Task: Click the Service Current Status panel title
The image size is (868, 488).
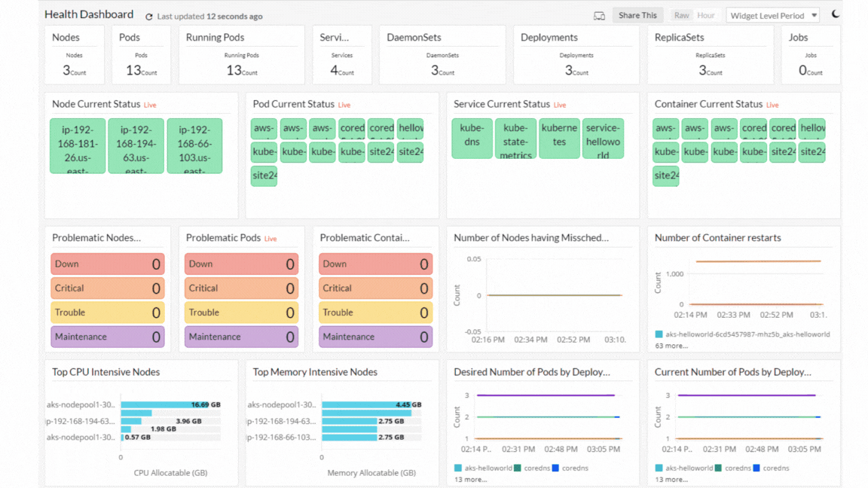Action: 502,104
